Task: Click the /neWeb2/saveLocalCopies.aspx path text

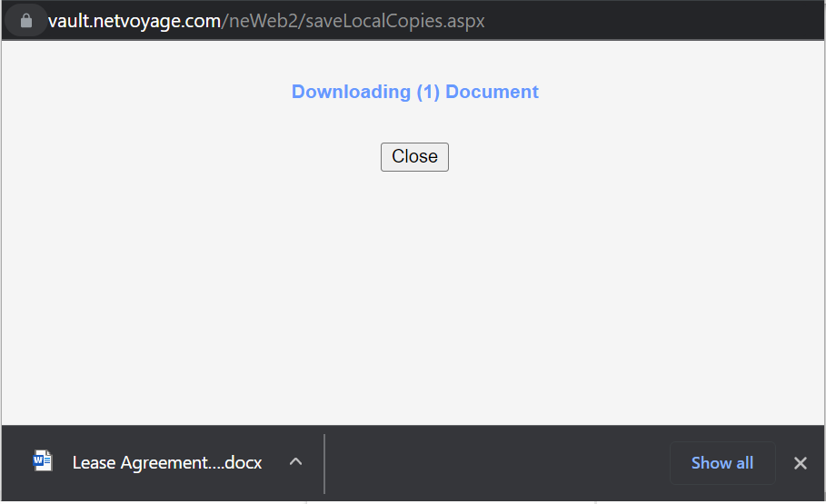Action: 353,21
